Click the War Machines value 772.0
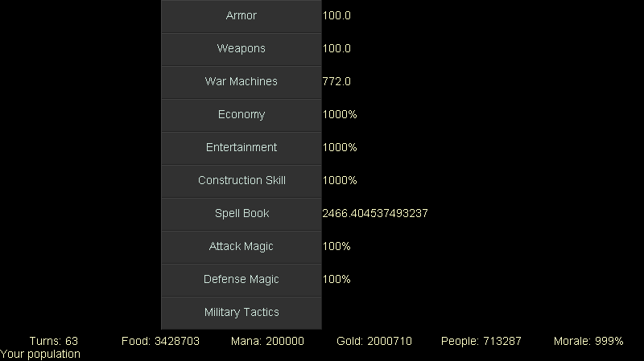Screen dimensions: 644x361 (x=336, y=82)
